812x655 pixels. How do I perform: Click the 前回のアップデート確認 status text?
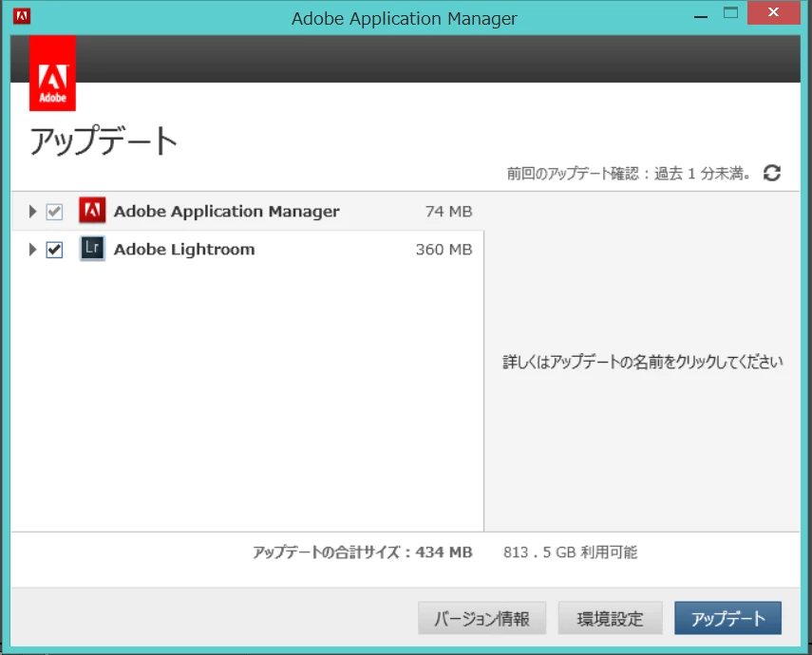628,174
